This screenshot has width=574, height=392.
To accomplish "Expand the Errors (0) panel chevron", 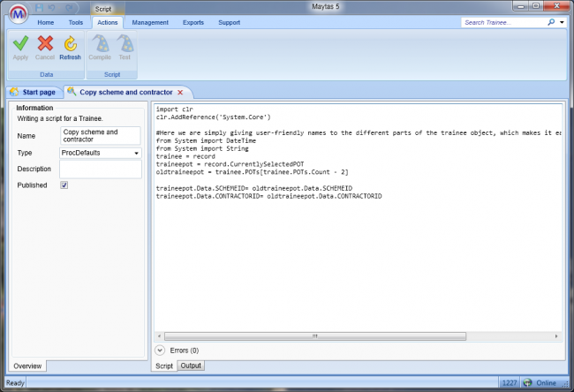I will point(160,351).
